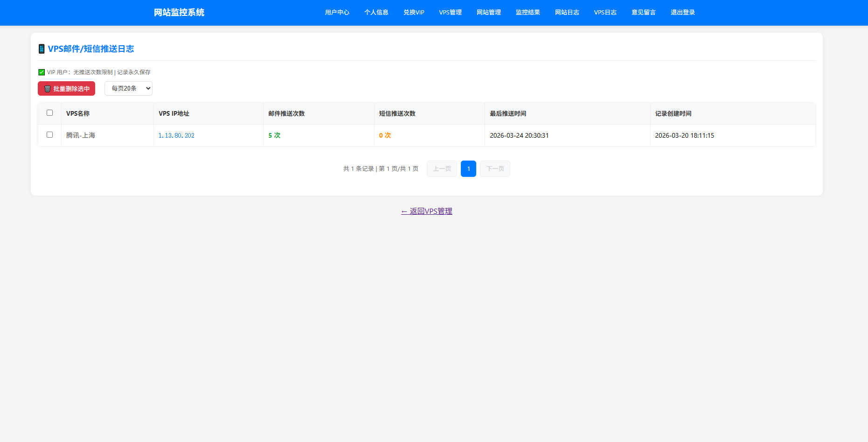
Task: Go to 意见留言 feedback page
Action: (643, 13)
